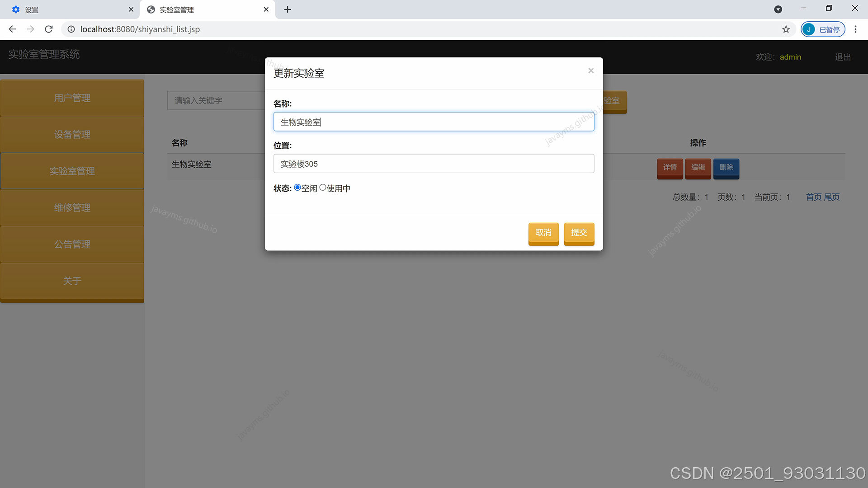Close the 更新实验室 dialog with the X

[x=590, y=70]
